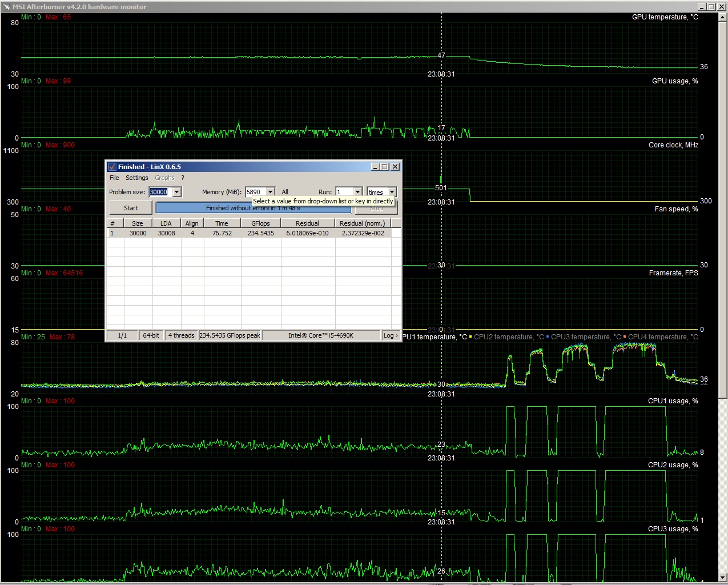Open the Settings menu in LinX
This screenshot has width=728, height=585.
(x=136, y=178)
